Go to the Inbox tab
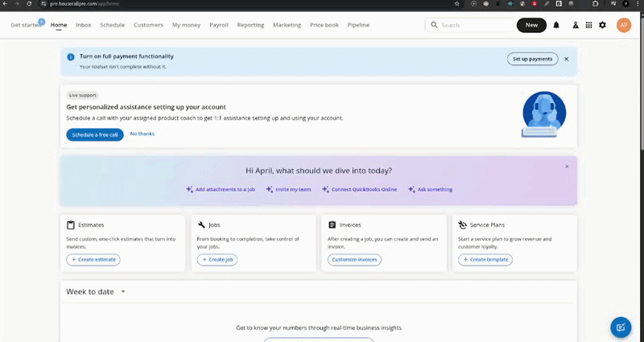 pyautogui.click(x=84, y=25)
